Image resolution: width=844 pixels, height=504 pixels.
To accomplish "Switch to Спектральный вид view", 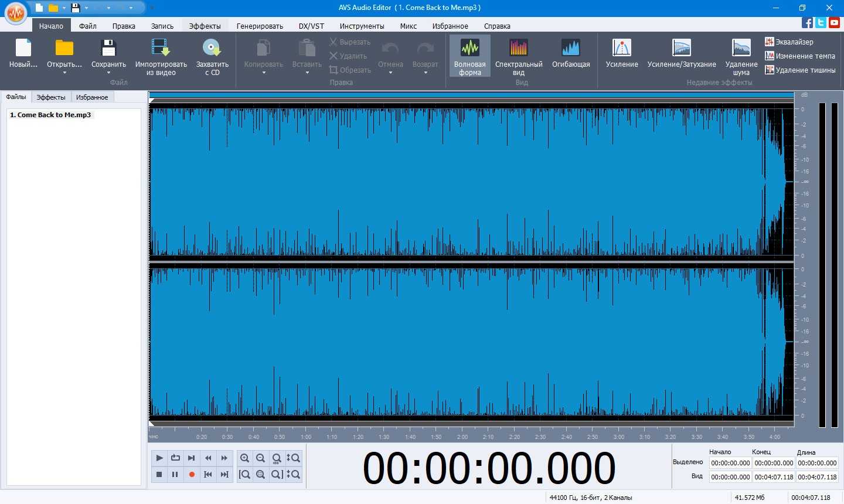I will click(x=519, y=56).
